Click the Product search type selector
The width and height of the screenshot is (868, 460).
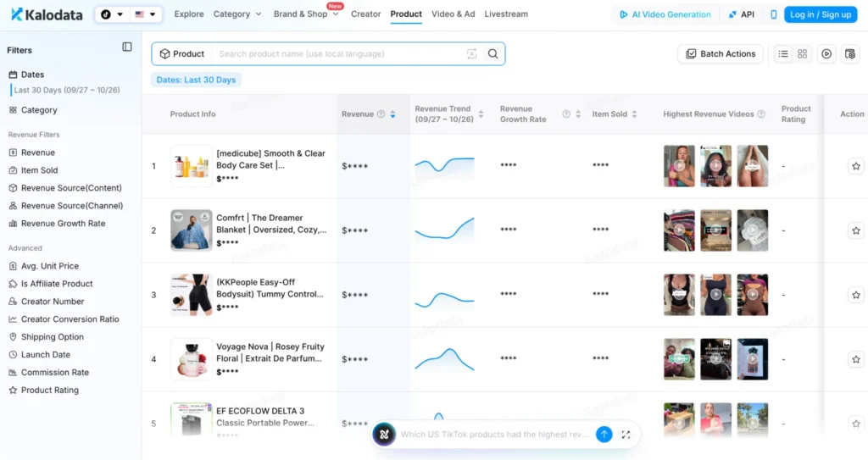click(x=182, y=53)
